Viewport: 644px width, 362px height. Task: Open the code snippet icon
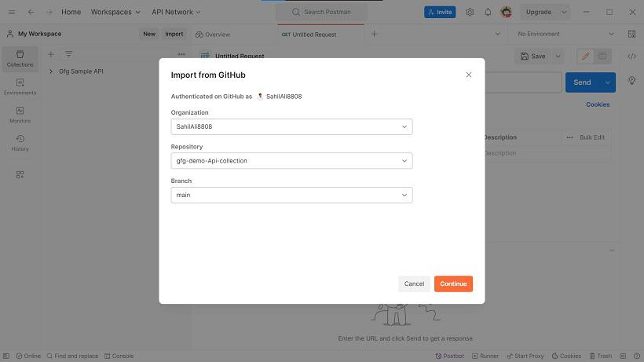(x=631, y=57)
